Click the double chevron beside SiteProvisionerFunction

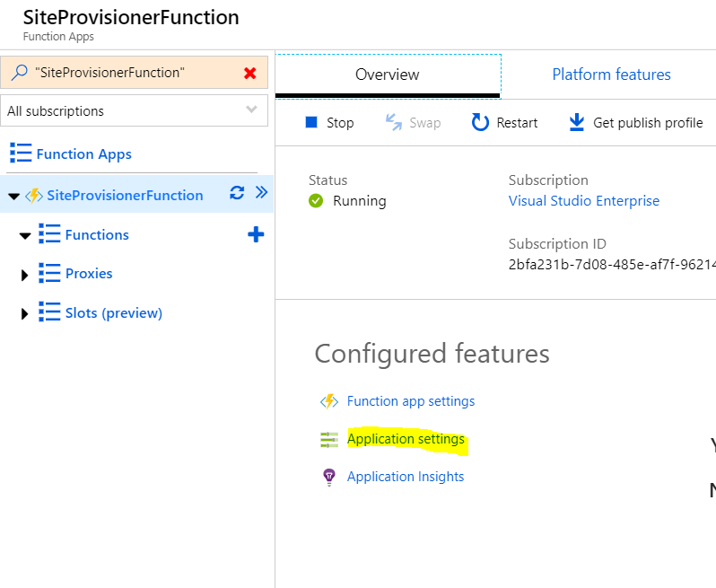pyautogui.click(x=261, y=192)
